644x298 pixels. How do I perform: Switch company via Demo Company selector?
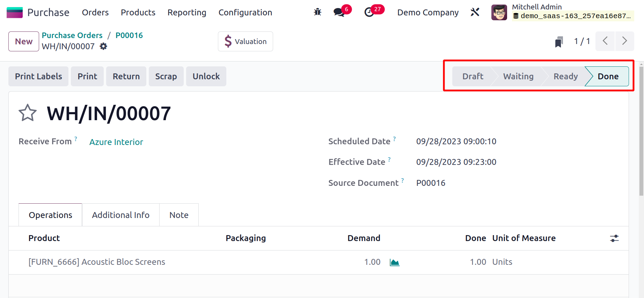tap(428, 13)
